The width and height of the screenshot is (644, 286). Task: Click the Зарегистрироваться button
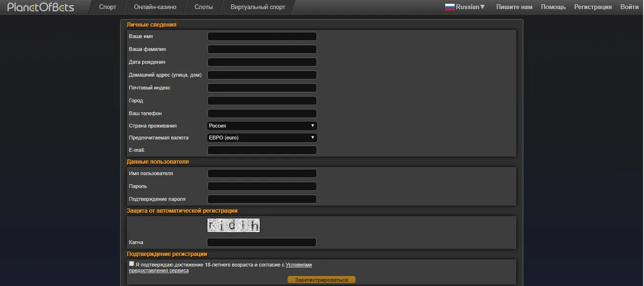[321, 280]
